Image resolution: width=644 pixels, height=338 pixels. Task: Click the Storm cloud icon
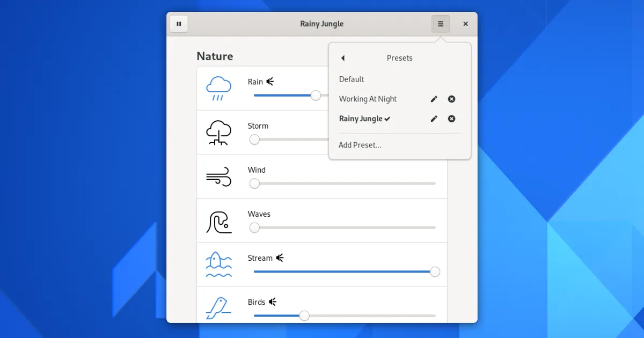point(218,133)
